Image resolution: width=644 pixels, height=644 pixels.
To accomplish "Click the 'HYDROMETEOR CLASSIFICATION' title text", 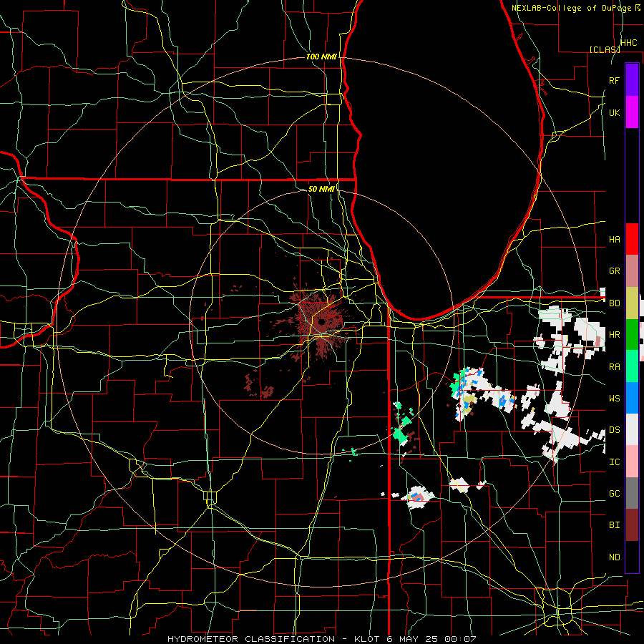I will tap(251, 639).
